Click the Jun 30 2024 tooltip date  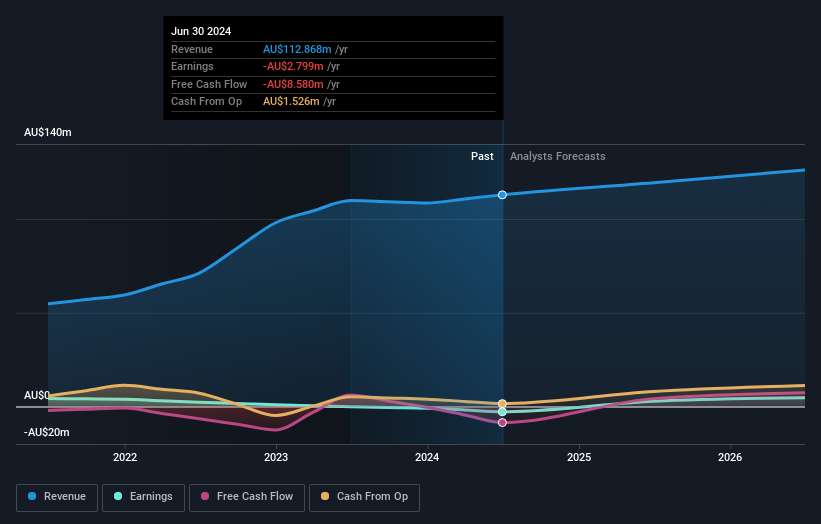coord(201,31)
